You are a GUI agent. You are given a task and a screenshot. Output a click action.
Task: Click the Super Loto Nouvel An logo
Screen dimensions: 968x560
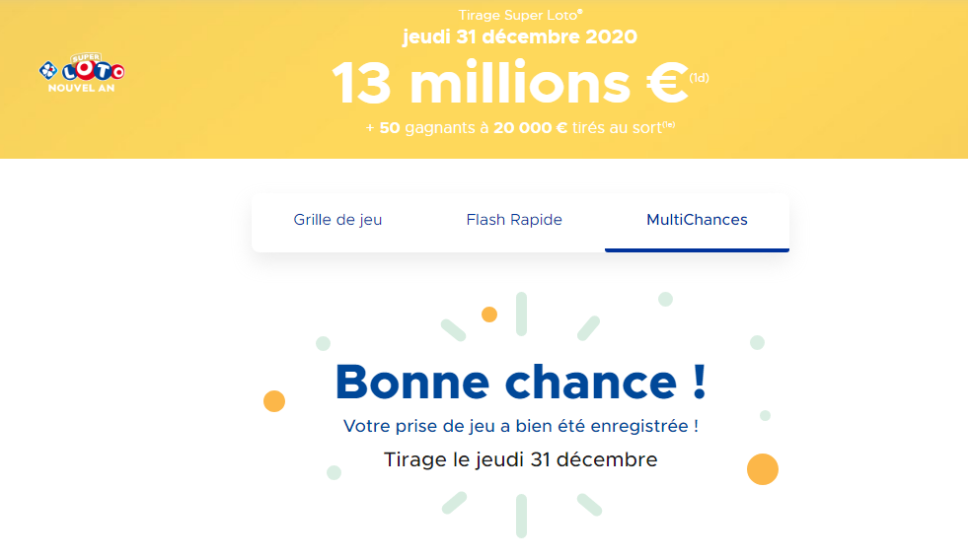pyautogui.click(x=82, y=73)
